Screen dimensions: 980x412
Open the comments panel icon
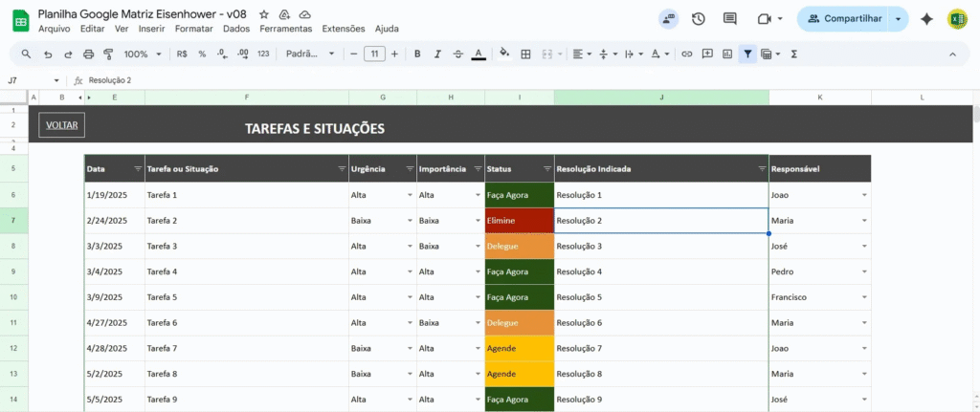tap(730, 18)
